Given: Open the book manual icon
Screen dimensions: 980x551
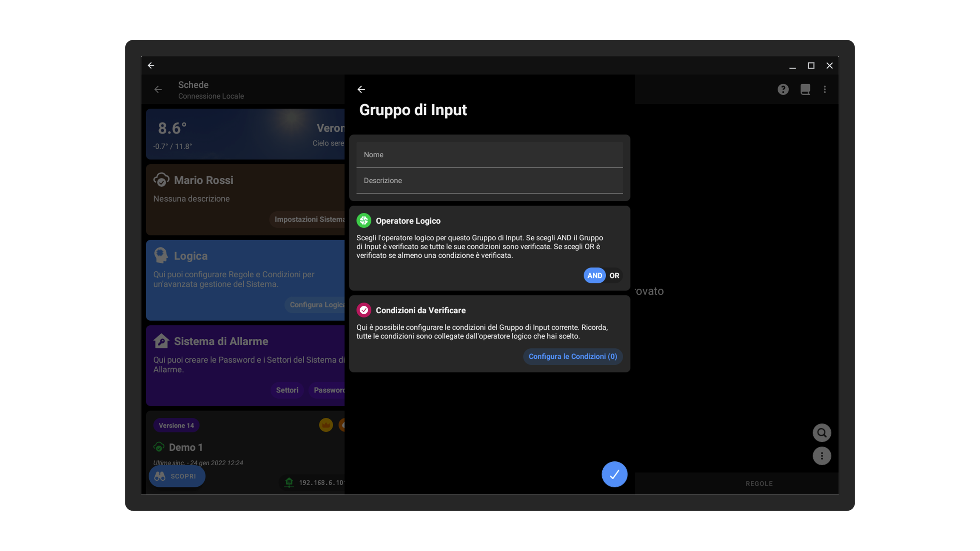Looking at the screenshot, I should pos(805,89).
